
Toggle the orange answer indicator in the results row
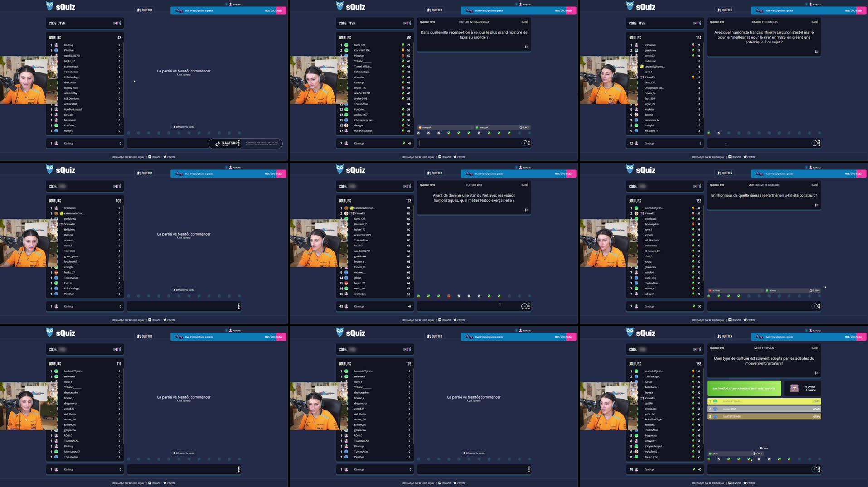coord(448,295)
